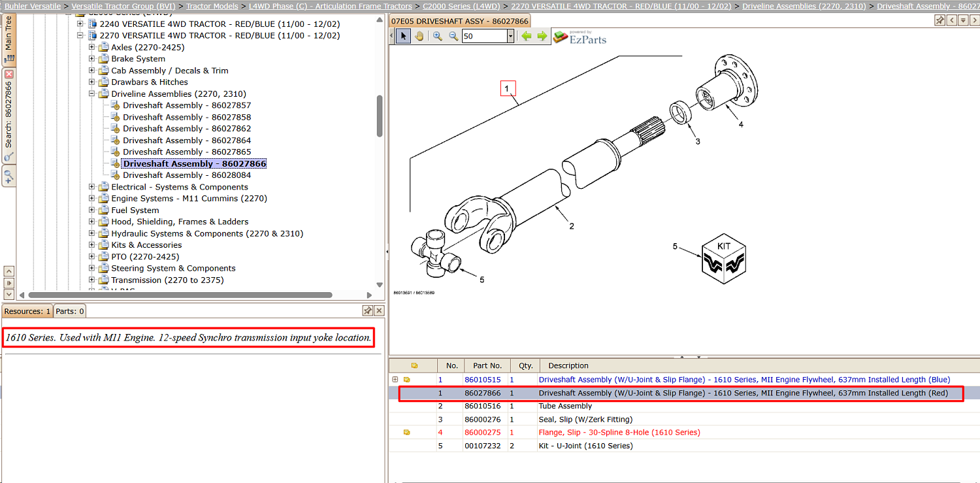Viewport: 980px width, 483px height.
Task: Open Tractor Models breadcrumb link
Action: pos(212,6)
